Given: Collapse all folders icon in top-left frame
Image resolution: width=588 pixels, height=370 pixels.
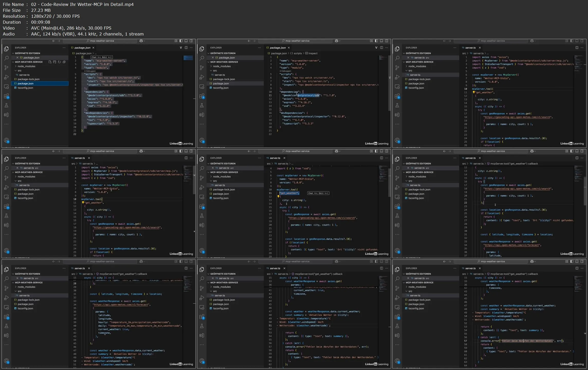Looking at the screenshot, I should point(64,62).
